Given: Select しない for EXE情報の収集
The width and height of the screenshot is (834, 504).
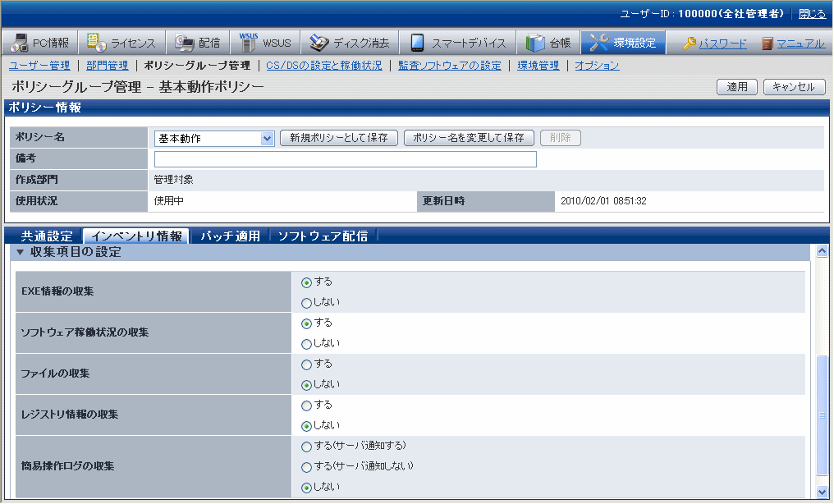Looking at the screenshot, I should pyautogui.click(x=307, y=303).
